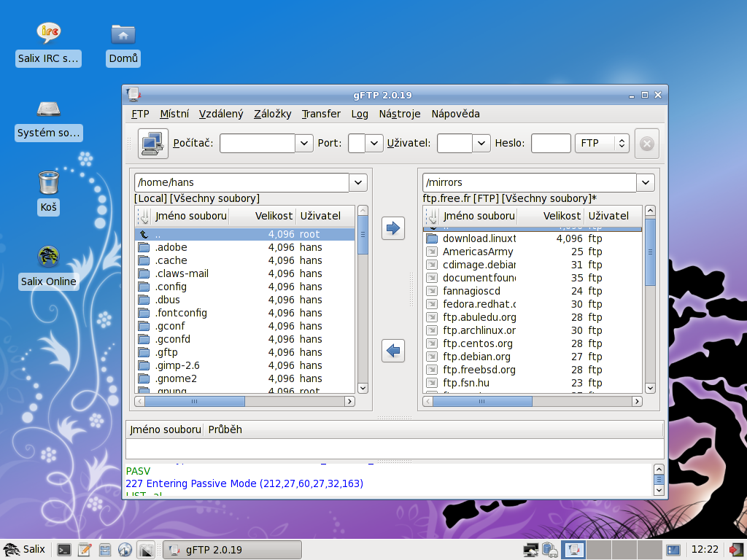The height and width of the screenshot is (560, 747).
Task: Click the remote pane horizontal scrollbar right arrow
Action: tap(638, 402)
